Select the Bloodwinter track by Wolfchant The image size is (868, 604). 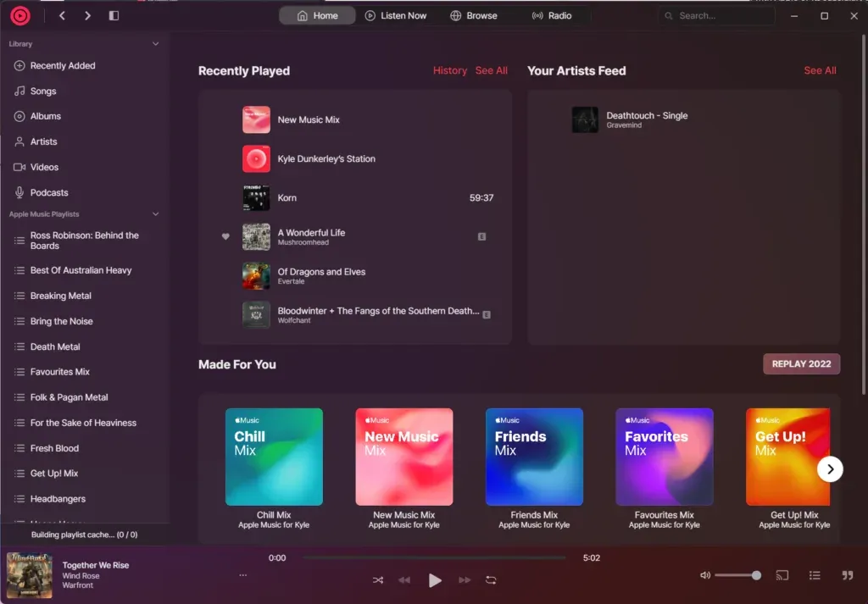point(355,315)
